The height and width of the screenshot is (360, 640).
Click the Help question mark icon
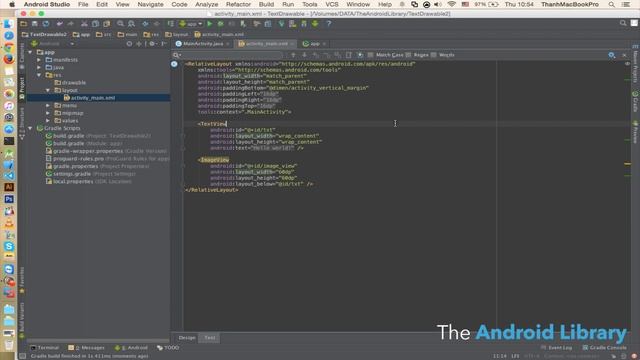click(329, 24)
